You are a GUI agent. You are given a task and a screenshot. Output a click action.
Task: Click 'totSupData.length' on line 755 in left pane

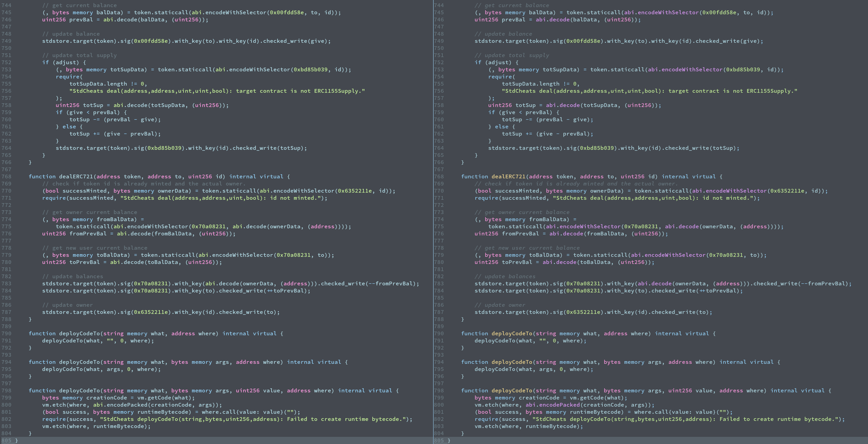(x=98, y=84)
